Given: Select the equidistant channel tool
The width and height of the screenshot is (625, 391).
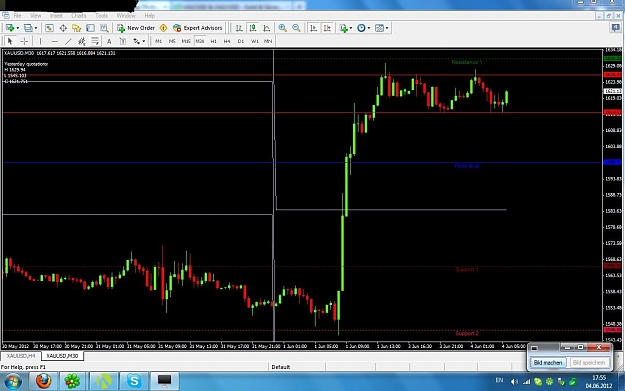Looking at the screenshot, I should click(x=82, y=41).
